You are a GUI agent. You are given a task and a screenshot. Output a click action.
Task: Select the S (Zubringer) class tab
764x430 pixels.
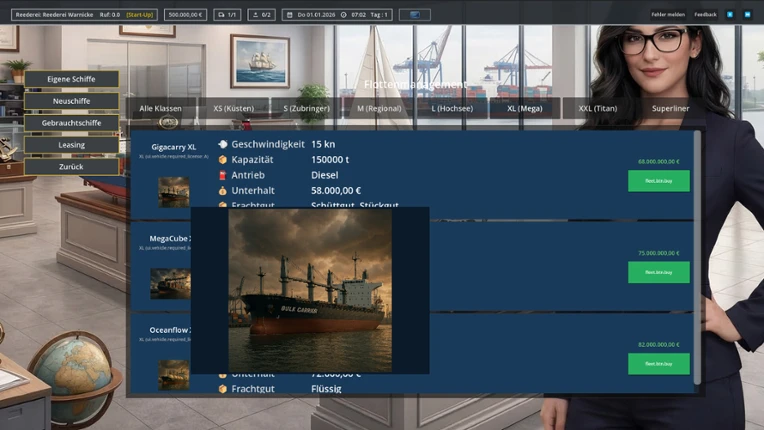[x=306, y=108]
